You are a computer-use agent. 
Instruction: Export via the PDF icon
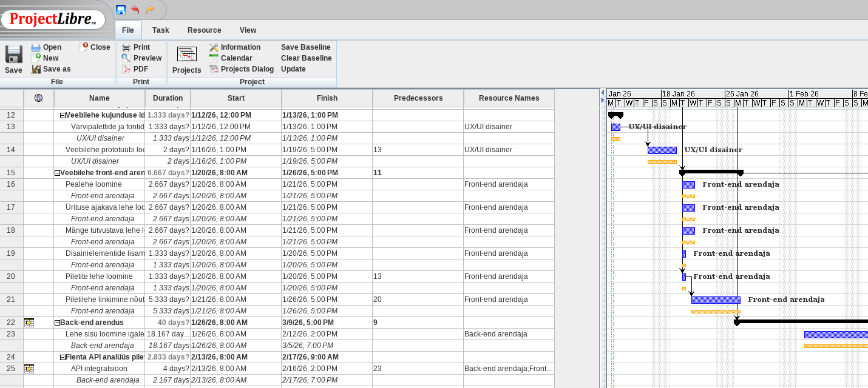pos(126,69)
